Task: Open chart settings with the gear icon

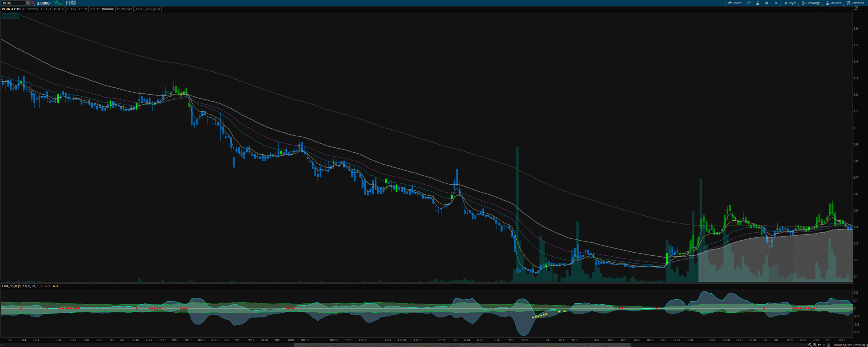Action: coord(767,3)
